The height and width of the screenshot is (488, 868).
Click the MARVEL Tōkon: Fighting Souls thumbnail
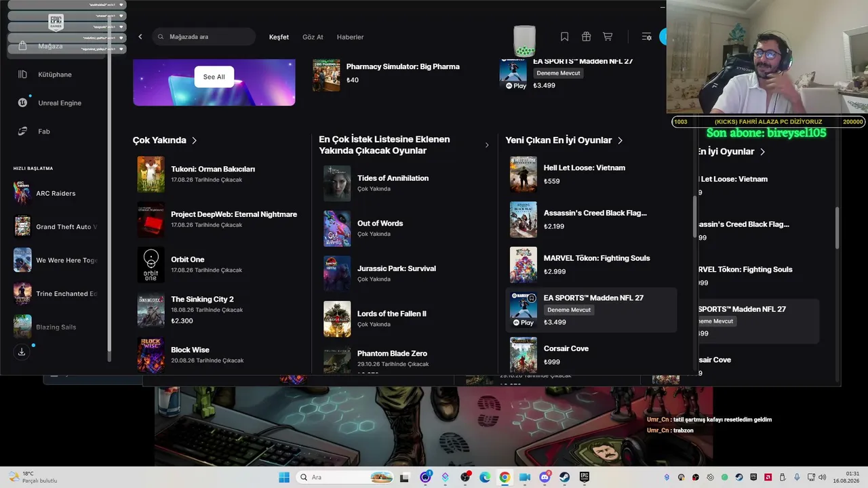point(524,265)
